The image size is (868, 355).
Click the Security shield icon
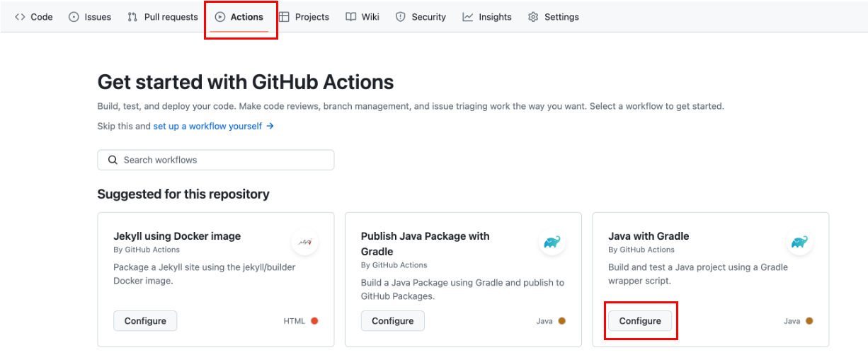[400, 17]
